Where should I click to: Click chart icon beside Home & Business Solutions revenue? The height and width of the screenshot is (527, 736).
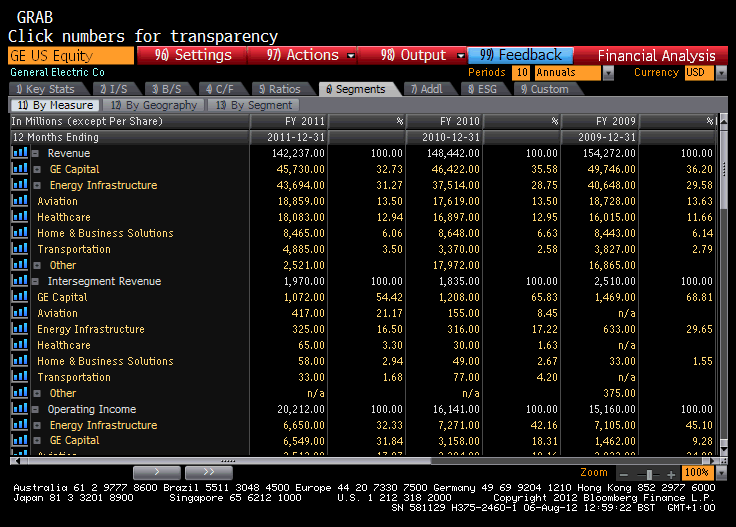(20, 232)
